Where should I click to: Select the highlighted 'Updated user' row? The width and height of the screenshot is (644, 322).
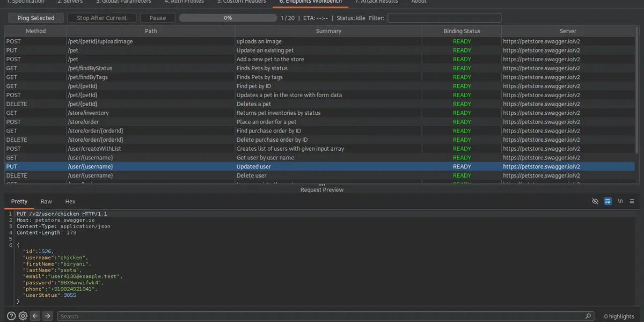pyautogui.click(x=320, y=166)
